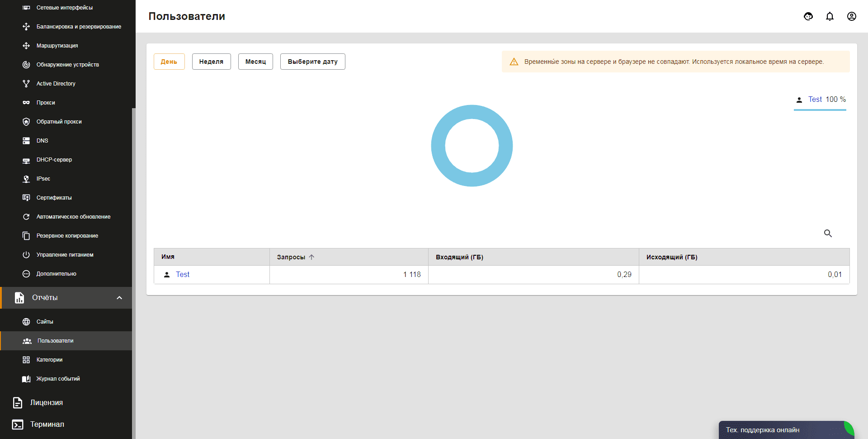868x439 pixels.
Task: Select the Неделя period button
Action: 212,62
